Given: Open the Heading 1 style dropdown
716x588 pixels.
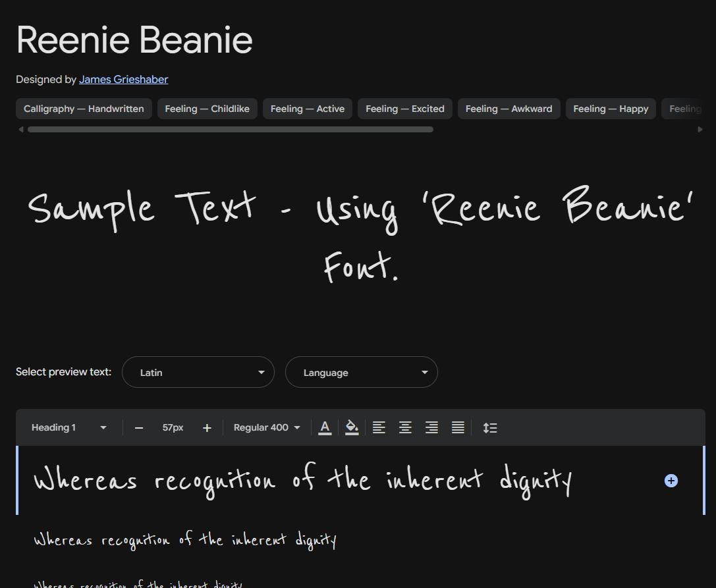Looking at the screenshot, I should point(69,428).
